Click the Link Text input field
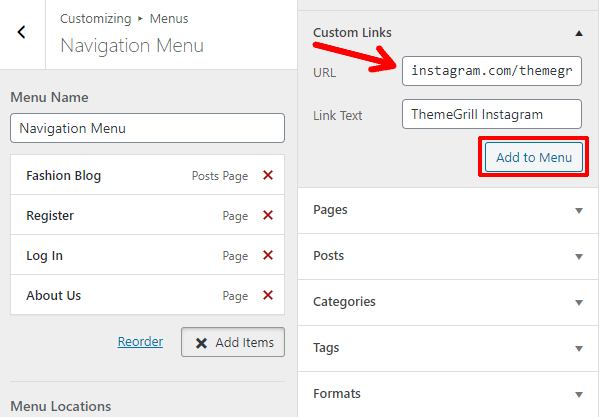 coord(491,114)
